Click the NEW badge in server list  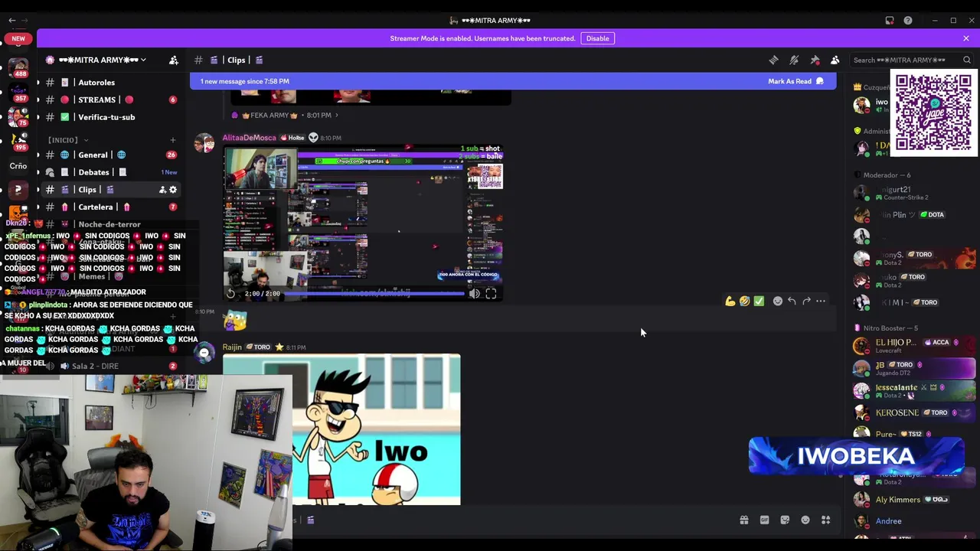click(18, 38)
